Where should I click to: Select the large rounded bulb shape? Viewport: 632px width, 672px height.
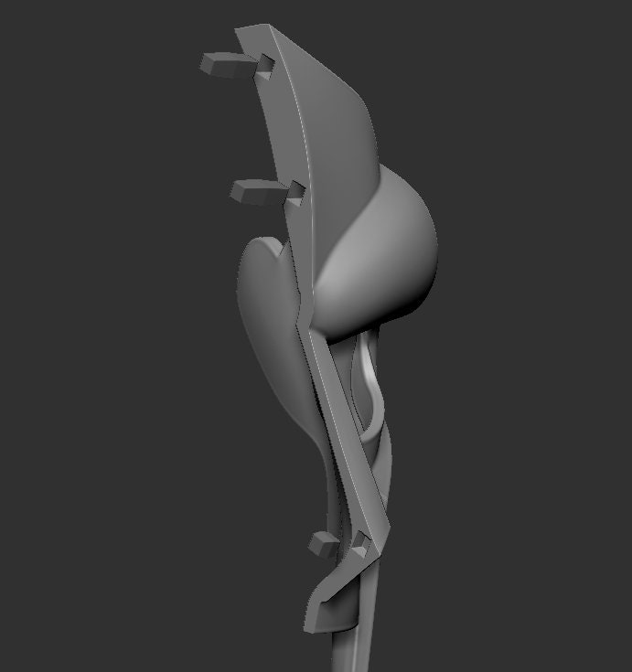pyautogui.click(x=378, y=257)
